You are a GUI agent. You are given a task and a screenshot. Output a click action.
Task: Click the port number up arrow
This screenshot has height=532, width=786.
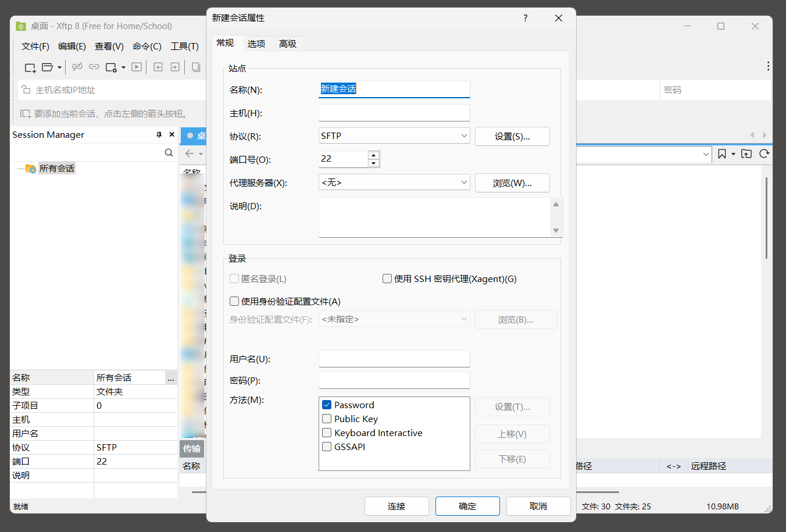coord(374,155)
